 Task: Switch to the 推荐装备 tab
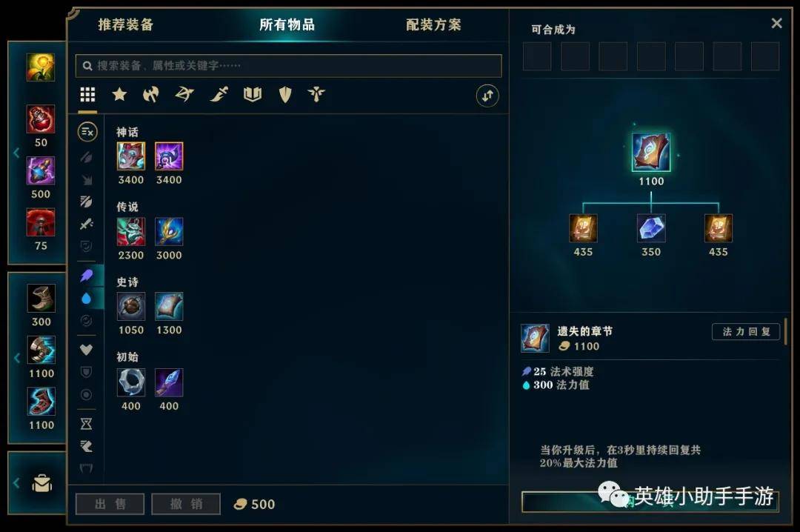click(x=126, y=24)
